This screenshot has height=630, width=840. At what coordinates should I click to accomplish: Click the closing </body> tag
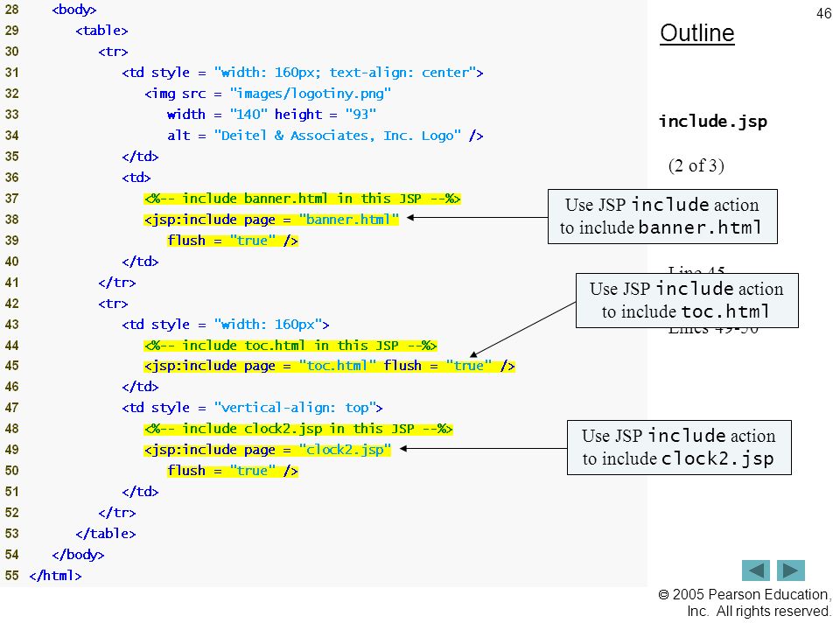tap(78, 555)
